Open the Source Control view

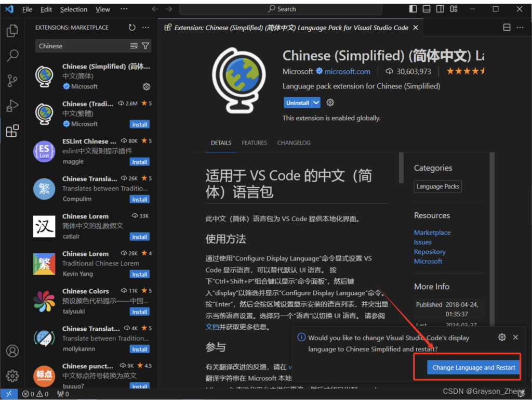point(12,81)
